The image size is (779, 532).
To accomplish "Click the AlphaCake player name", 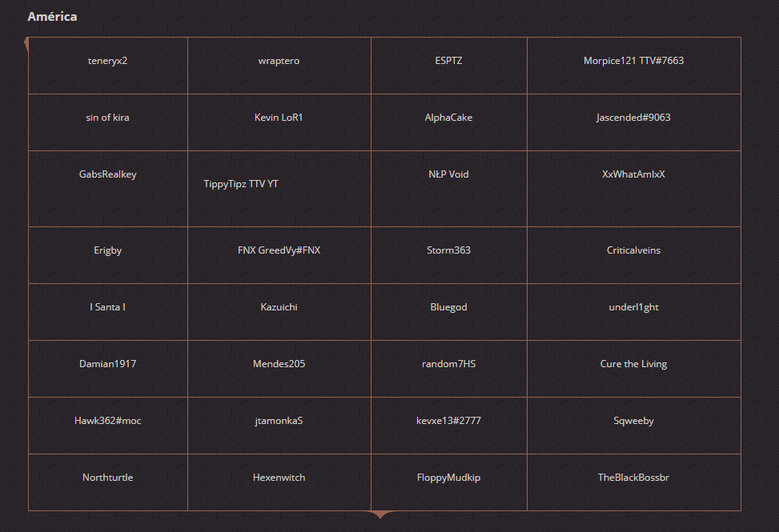I will click(x=448, y=118).
